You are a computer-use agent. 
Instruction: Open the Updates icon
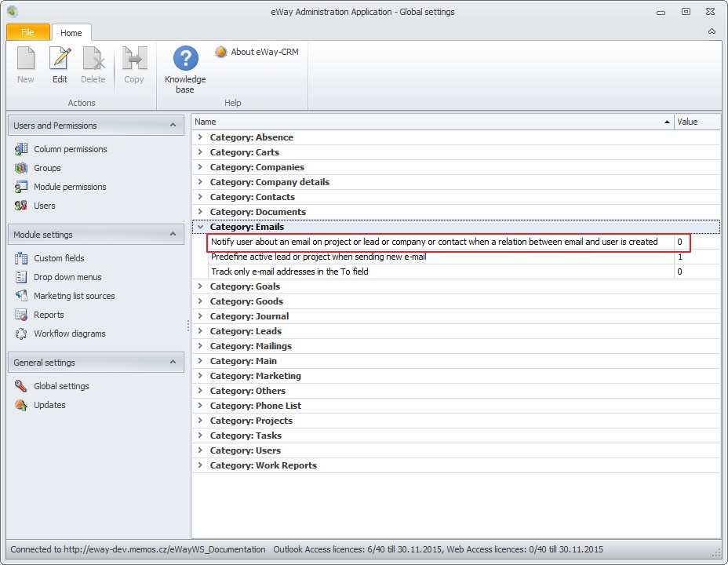coord(21,405)
